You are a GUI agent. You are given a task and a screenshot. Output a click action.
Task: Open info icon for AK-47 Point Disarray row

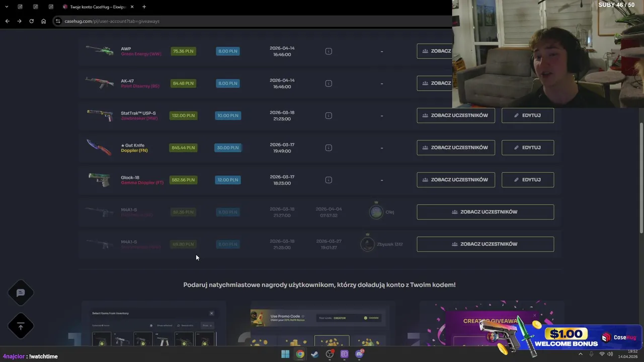pos(329,83)
